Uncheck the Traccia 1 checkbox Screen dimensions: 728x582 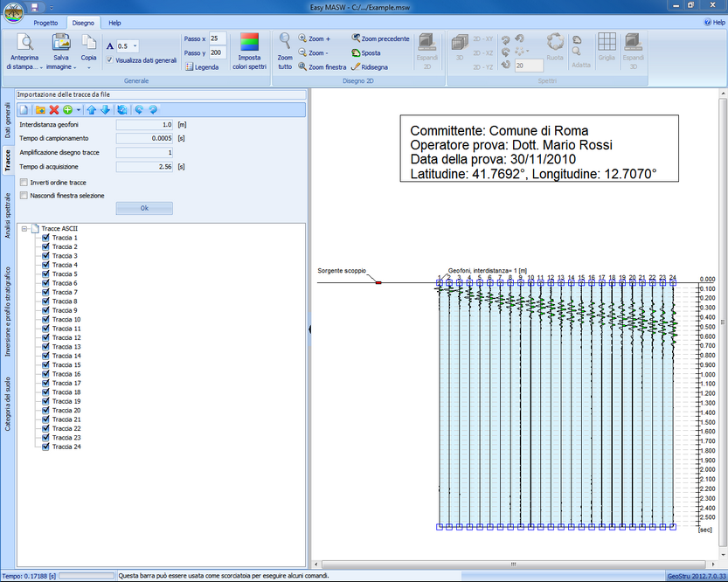click(45, 238)
